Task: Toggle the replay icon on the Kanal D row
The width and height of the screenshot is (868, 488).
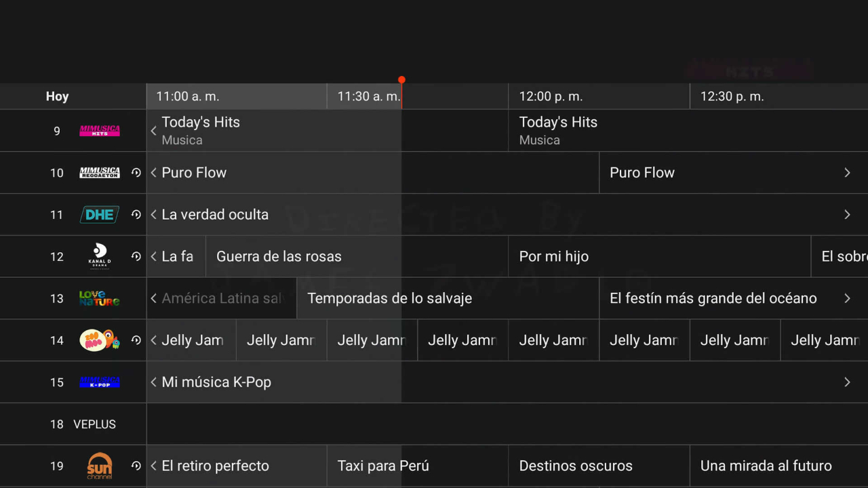Action: point(136,256)
